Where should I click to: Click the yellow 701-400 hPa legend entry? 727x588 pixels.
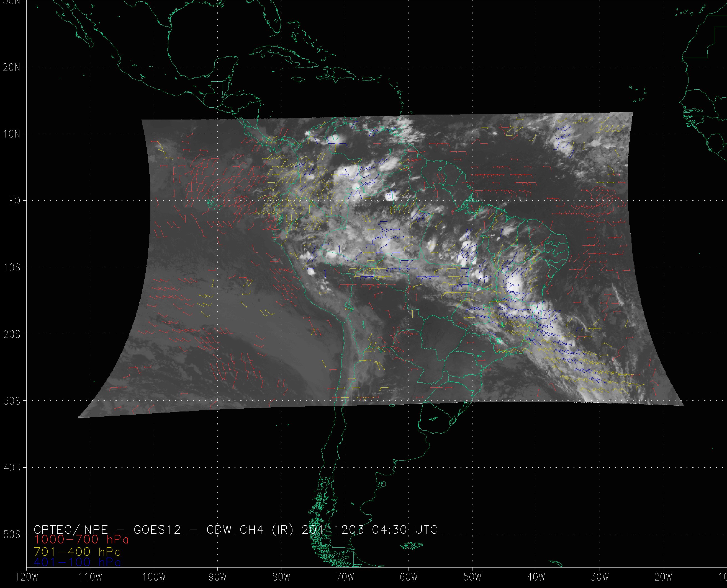(77, 552)
